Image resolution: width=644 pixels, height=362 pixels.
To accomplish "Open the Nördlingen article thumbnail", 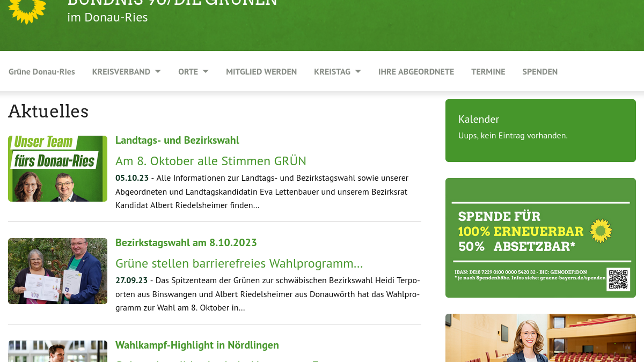I will pyautogui.click(x=57, y=351).
